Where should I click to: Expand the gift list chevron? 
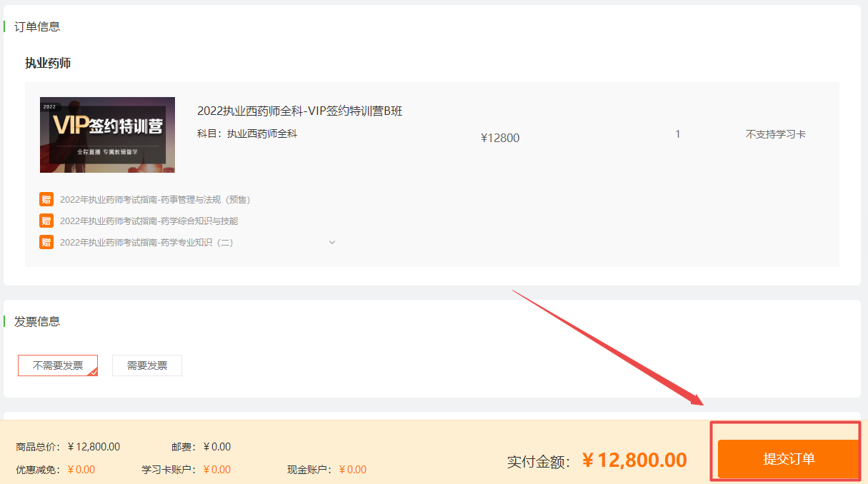coord(331,243)
